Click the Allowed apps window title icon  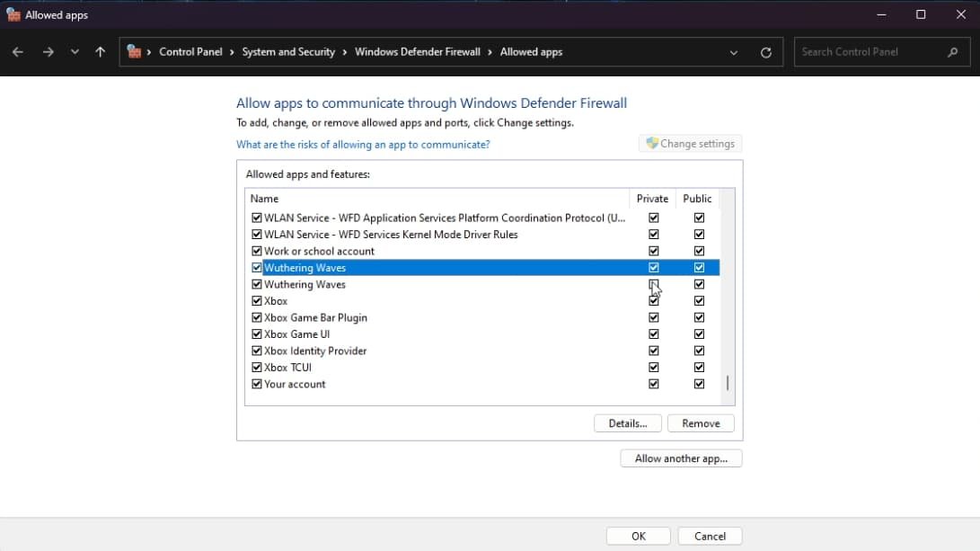(x=13, y=14)
